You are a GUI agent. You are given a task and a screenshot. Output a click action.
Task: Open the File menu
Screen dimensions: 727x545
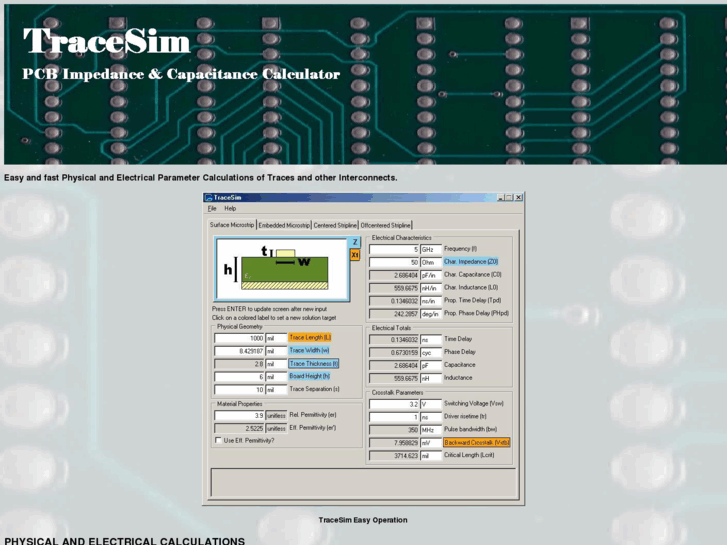coord(211,209)
